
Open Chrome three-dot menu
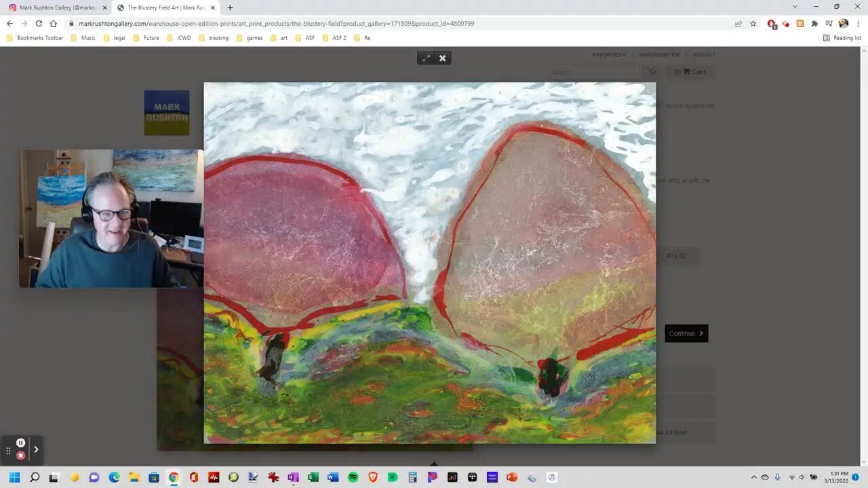[x=858, y=24]
